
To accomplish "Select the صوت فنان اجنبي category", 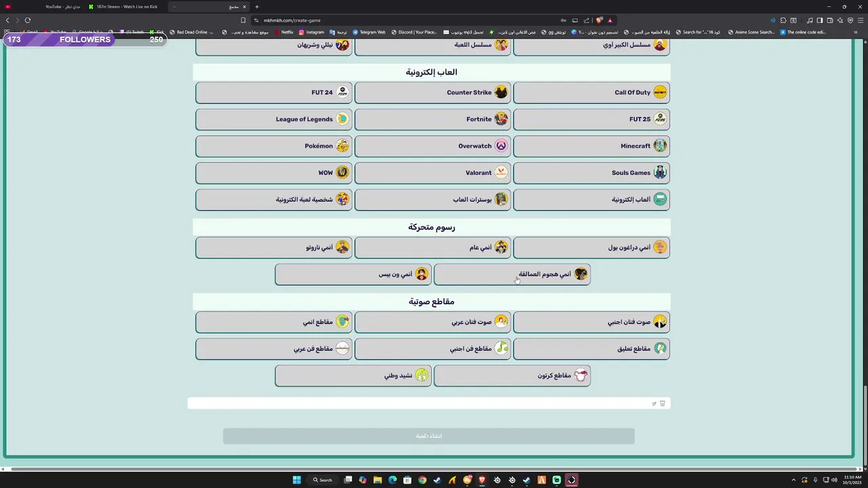I will tap(591, 322).
